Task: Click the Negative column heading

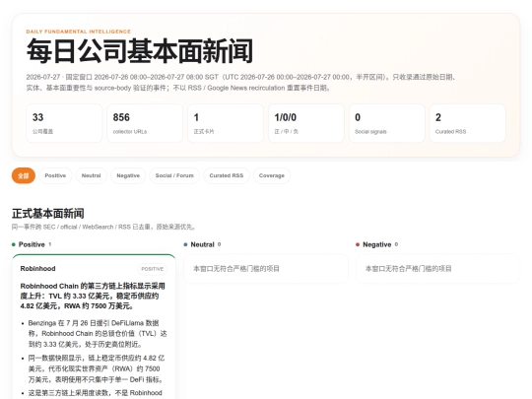Action: click(x=377, y=244)
